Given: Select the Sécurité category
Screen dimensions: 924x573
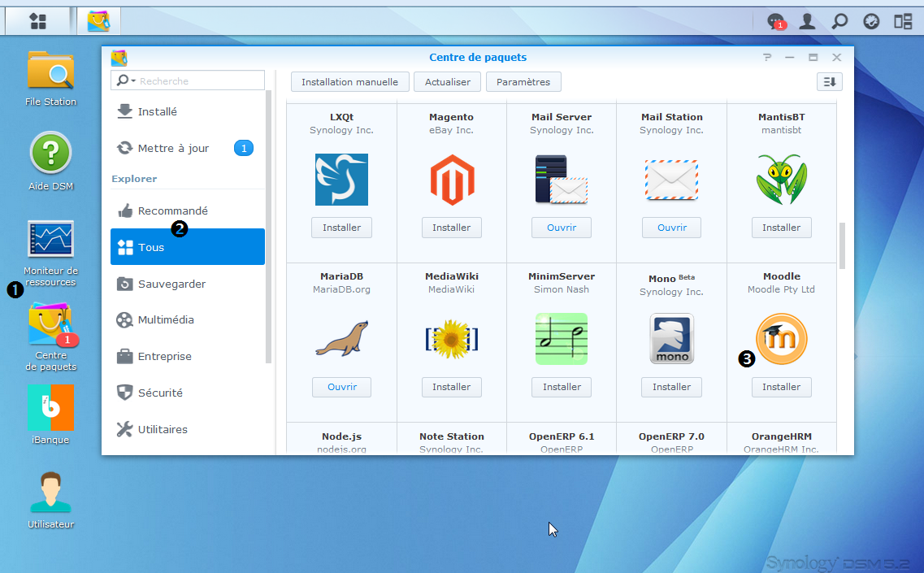Looking at the screenshot, I should pos(188,393).
